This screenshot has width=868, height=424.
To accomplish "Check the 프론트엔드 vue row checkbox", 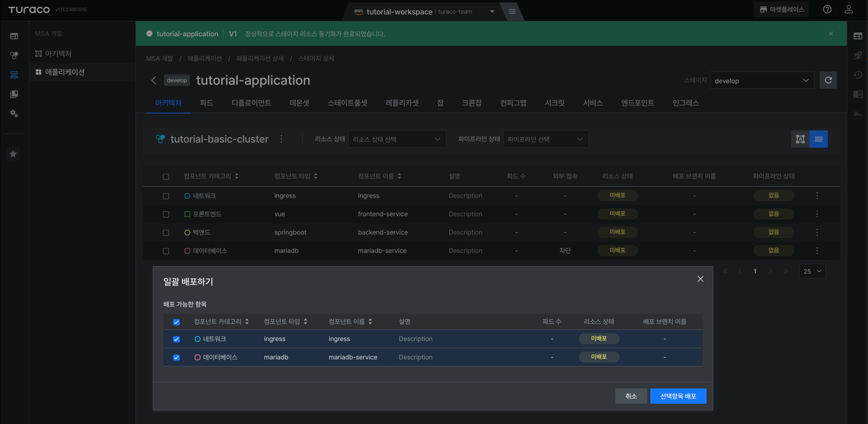I will (166, 214).
